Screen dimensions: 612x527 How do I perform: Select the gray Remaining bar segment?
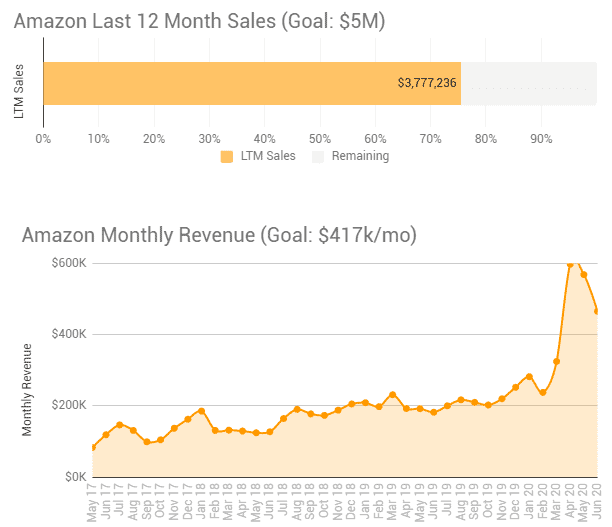[528, 84]
